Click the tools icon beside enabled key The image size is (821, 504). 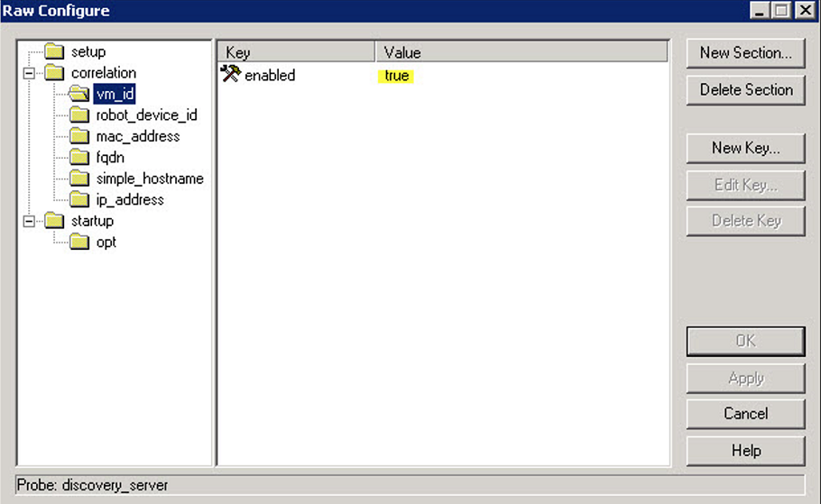click(230, 74)
